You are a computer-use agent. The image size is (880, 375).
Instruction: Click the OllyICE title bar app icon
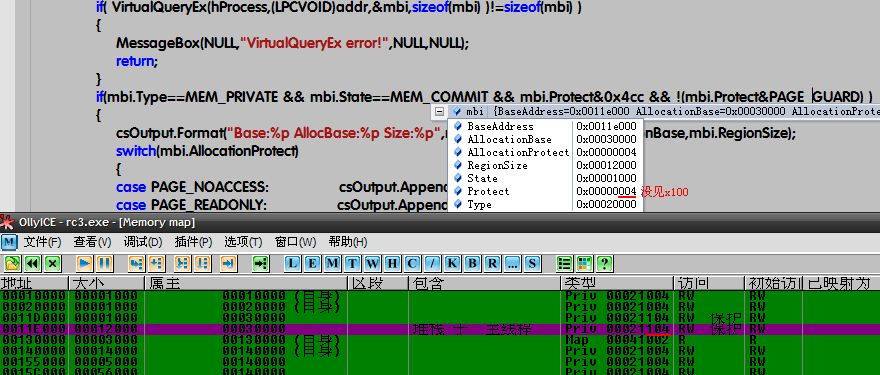click(7, 222)
